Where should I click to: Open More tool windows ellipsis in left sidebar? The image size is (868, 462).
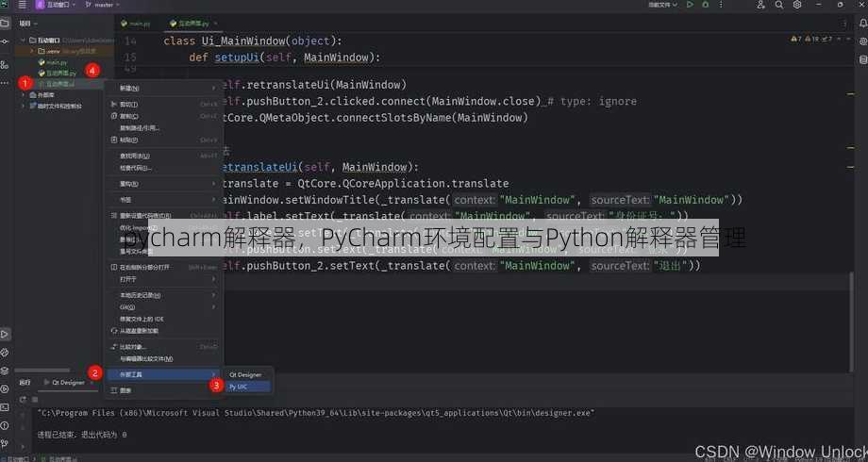click(5, 83)
